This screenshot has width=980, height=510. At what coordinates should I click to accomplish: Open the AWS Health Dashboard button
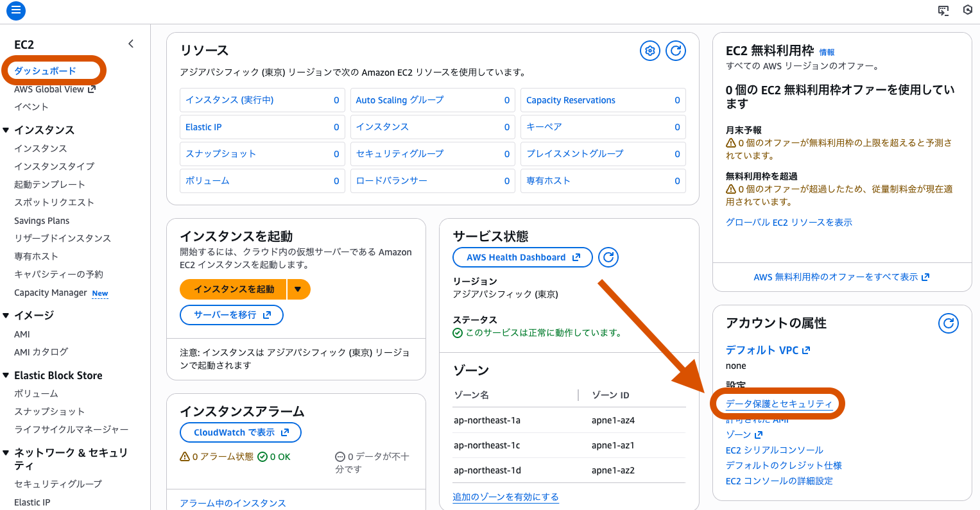522,257
